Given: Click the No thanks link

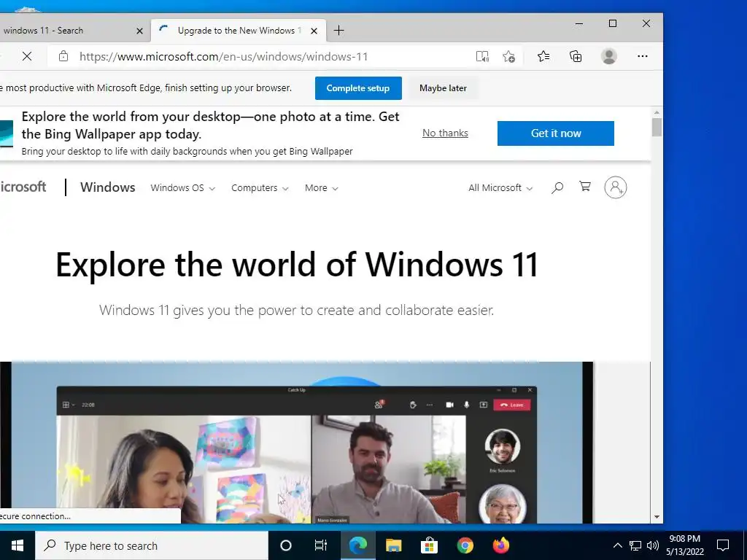Looking at the screenshot, I should point(445,133).
